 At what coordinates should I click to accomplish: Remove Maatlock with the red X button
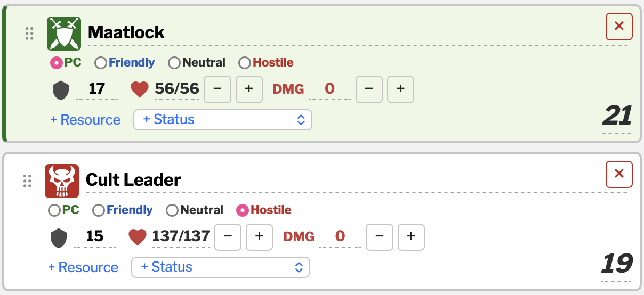point(619,26)
